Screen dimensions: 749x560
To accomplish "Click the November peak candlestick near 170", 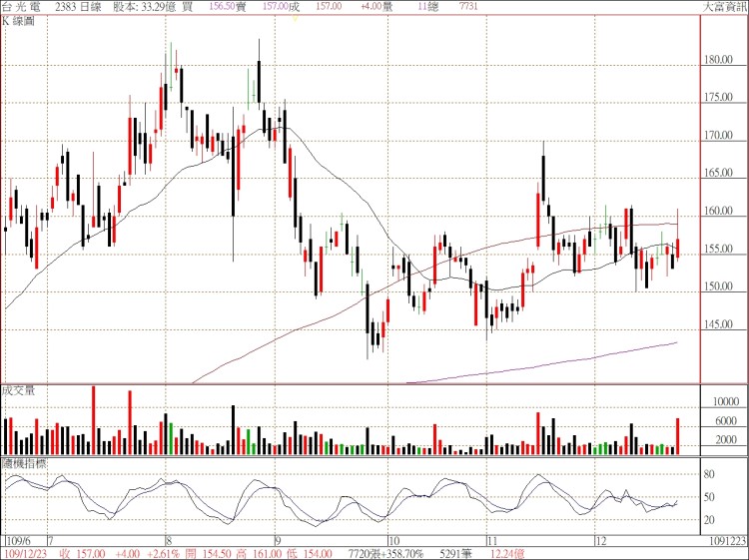I will tap(543, 190).
